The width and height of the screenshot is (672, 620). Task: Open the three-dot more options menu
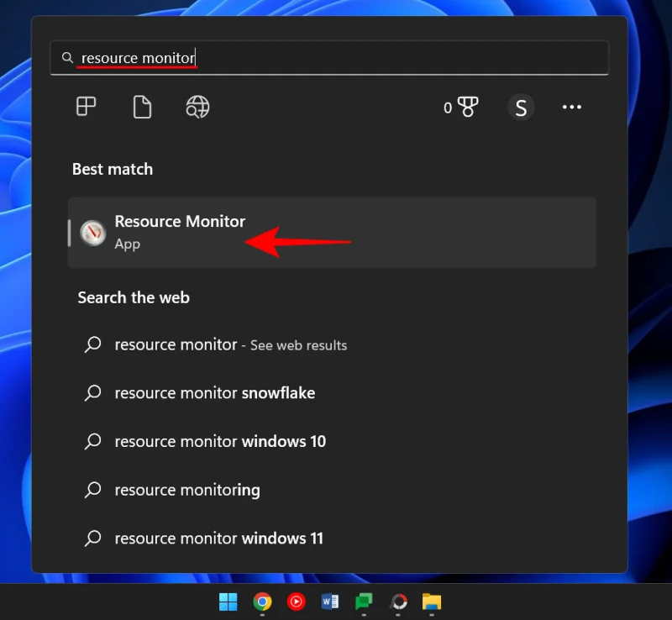click(x=572, y=107)
